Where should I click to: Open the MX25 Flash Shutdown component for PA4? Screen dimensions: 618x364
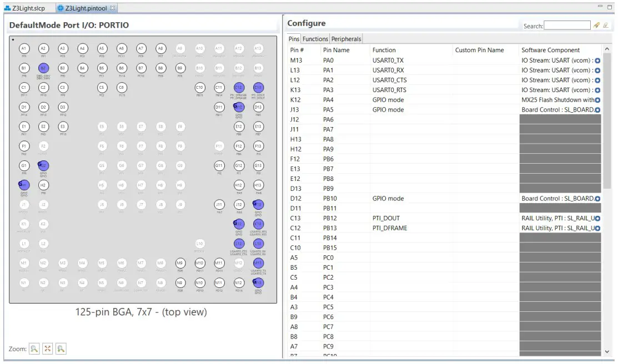[598, 99]
